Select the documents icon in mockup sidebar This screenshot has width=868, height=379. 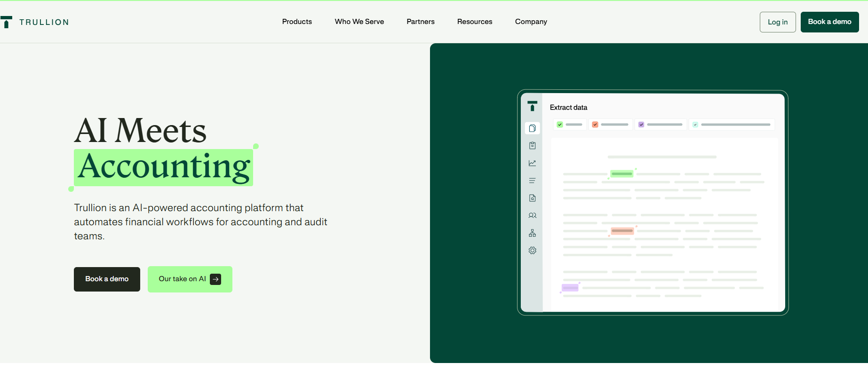tap(532, 128)
